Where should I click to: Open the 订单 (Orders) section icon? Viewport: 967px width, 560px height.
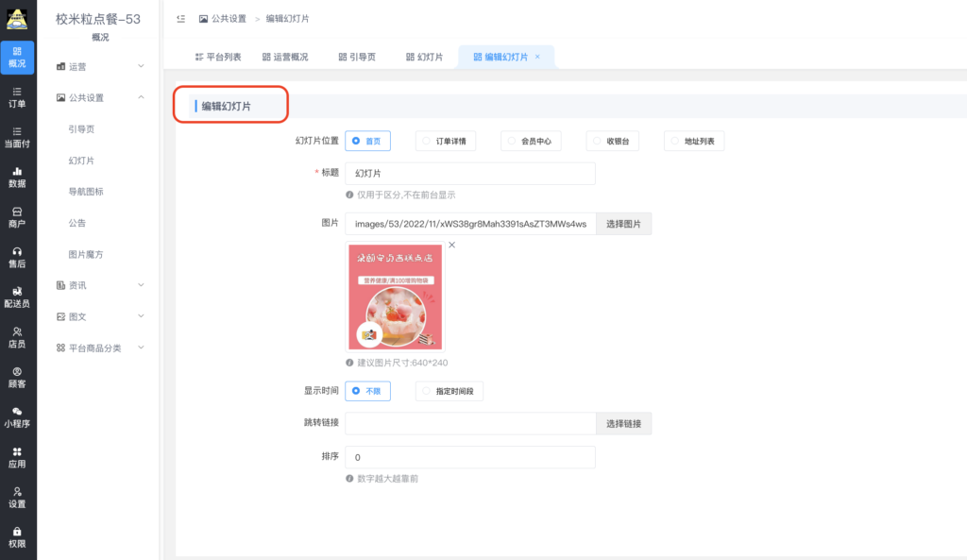18,97
